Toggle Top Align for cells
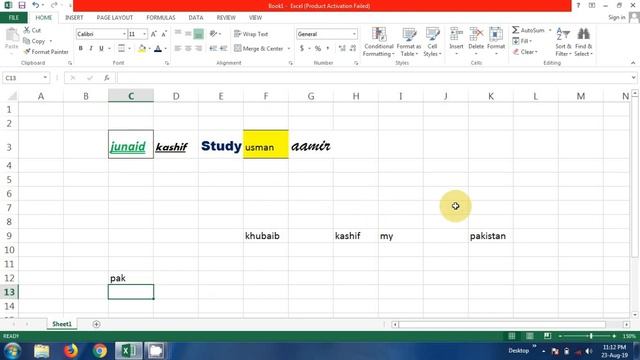The width and height of the screenshot is (640, 360). (178, 34)
